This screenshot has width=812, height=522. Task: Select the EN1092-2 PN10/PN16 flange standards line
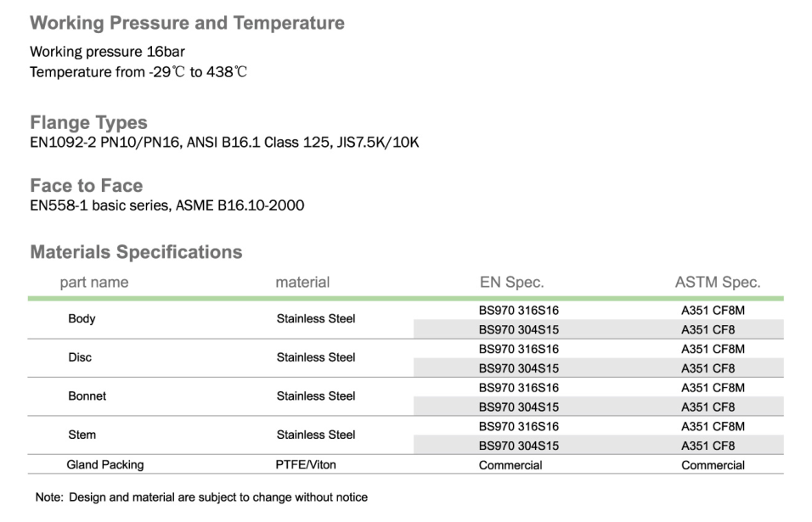pyautogui.click(x=224, y=142)
